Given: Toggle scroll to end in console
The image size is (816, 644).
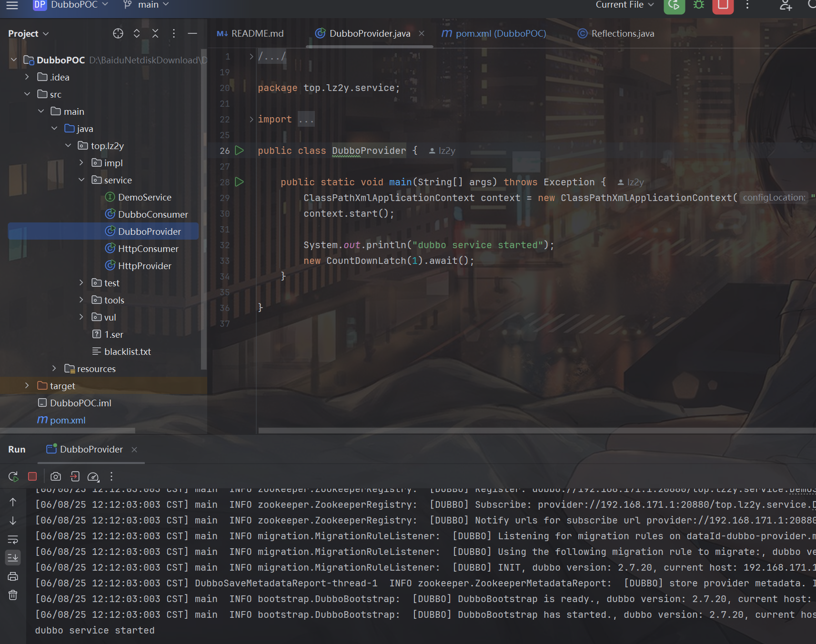Looking at the screenshot, I should click(x=13, y=557).
